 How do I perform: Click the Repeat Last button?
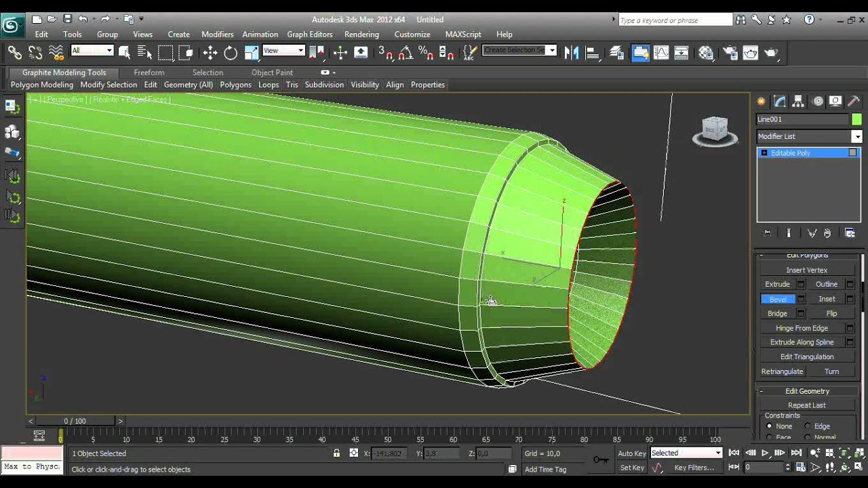tap(807, 405)
